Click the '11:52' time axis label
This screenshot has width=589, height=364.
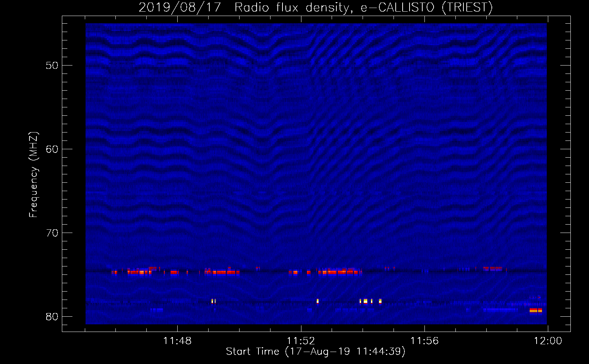click(x=301, y=341)
